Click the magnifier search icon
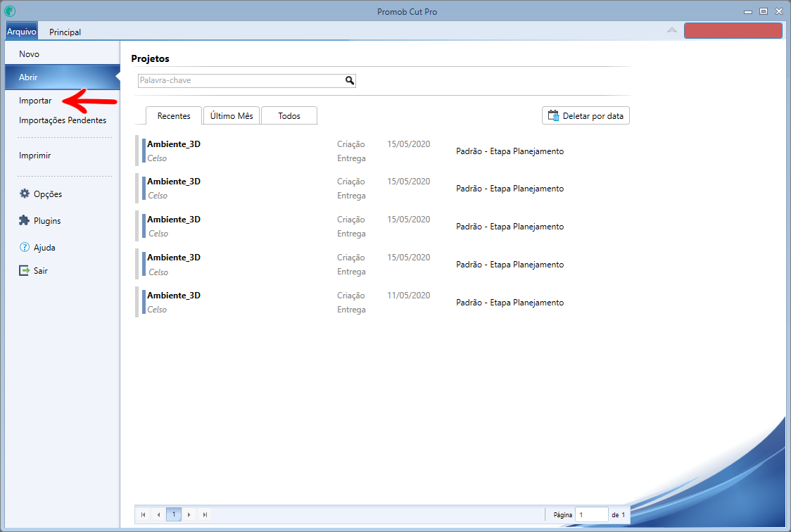 349,81
